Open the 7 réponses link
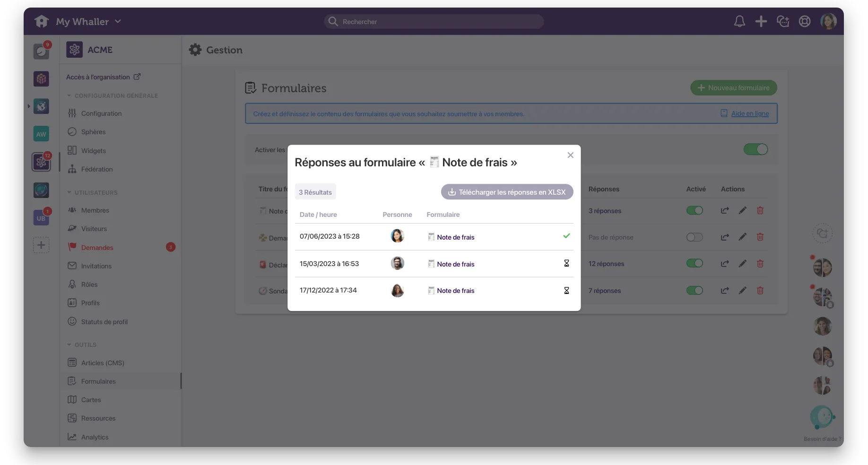Screen dimensions: 868x465 [x=605, y=291]
